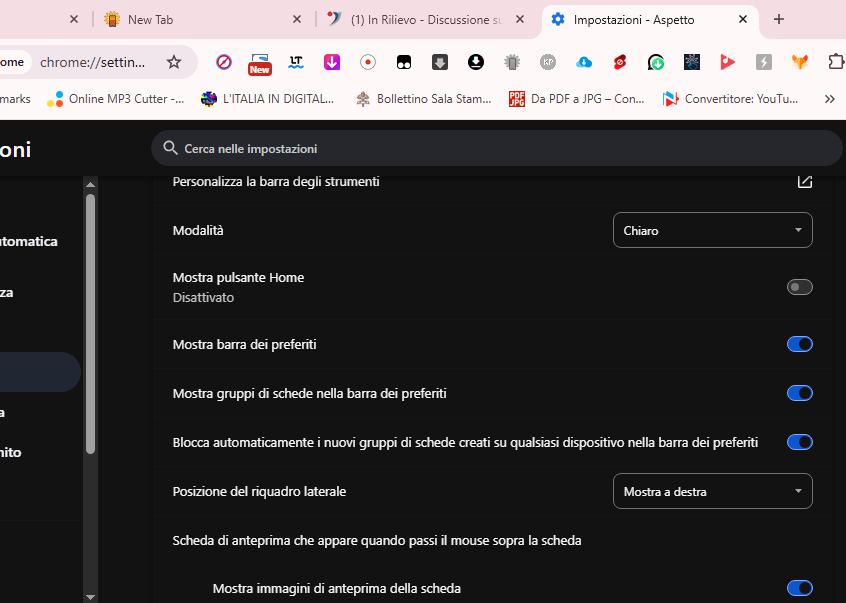Open Convertitore: YouTube bookmark
This screenshot has width=846, height=603.
pyautogui.click(x=731, y=99)
